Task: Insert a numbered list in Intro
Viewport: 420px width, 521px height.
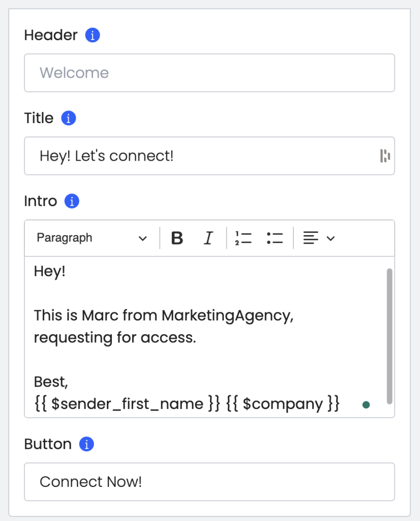Action: (x=244, y=238)
